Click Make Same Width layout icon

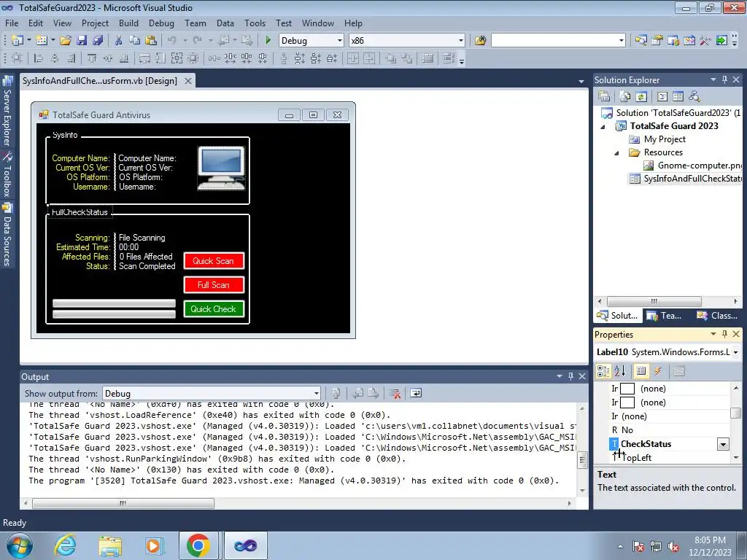click(144, 58)
